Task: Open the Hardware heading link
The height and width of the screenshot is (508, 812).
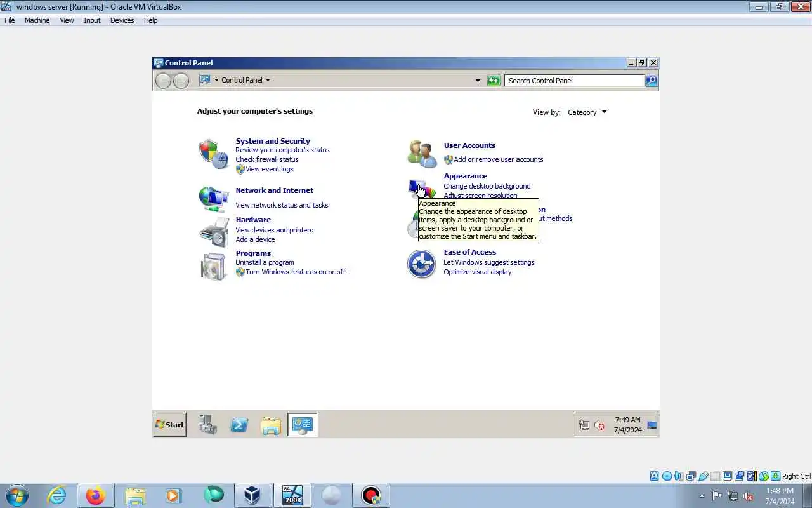Action: pos(253,220)
